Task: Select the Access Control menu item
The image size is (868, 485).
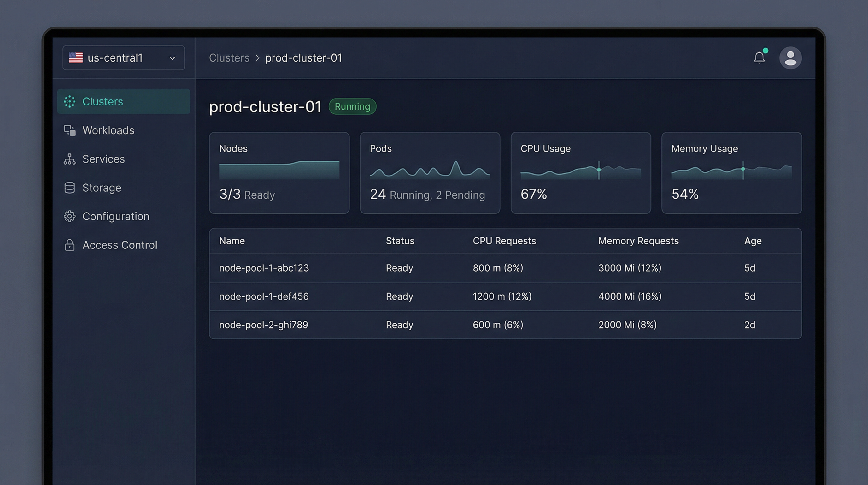Action: click(x=120, y=245)
